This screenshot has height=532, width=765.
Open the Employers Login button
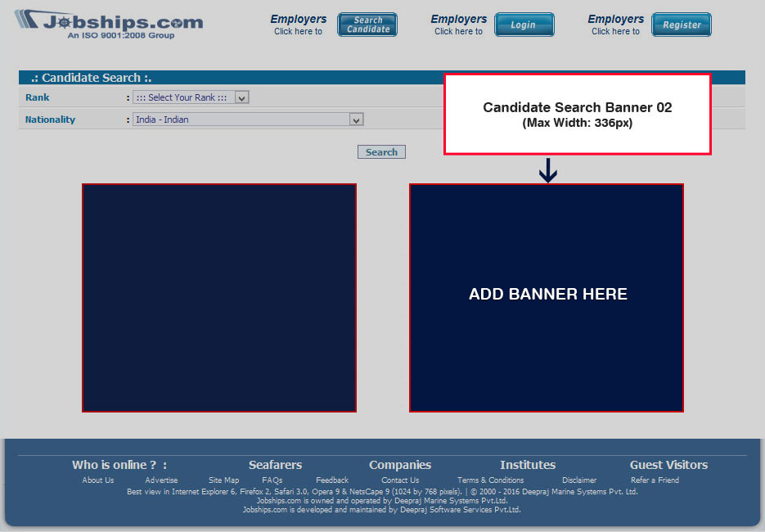[x=524, y=25]
